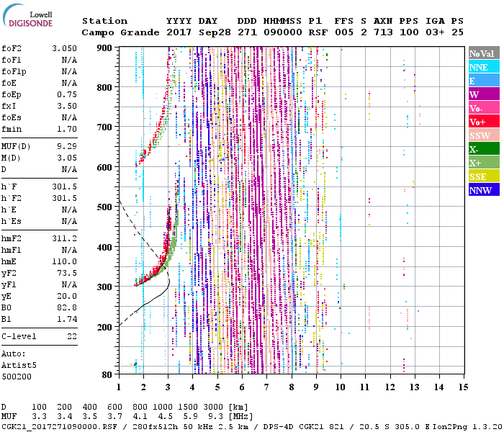Screen dimensions: 504x432
Task: Click the X+ light green legend swatch
Action: tap(481, 163)
